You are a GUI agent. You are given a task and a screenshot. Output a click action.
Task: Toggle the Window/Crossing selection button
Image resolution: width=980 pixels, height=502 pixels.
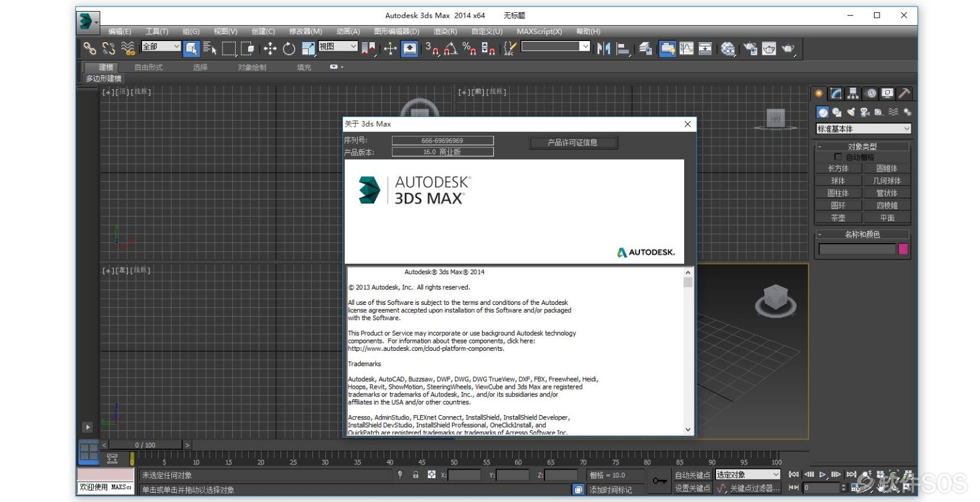point(248,48)
